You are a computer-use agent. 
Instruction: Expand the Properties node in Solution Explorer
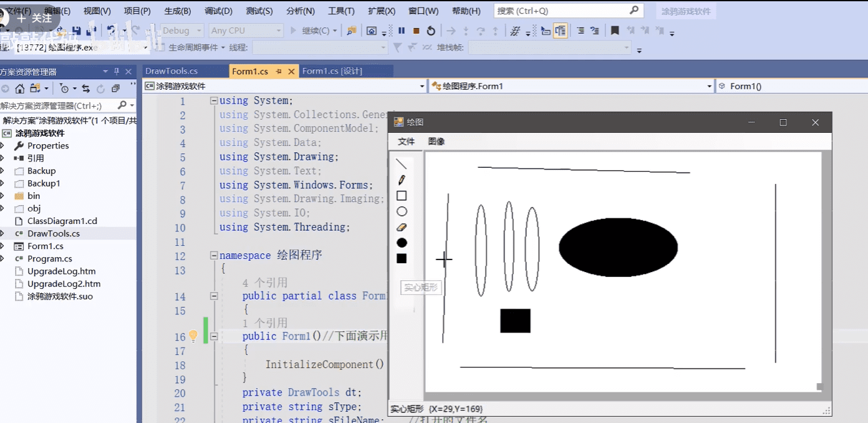pyautogui.click(x=2, y=145)
